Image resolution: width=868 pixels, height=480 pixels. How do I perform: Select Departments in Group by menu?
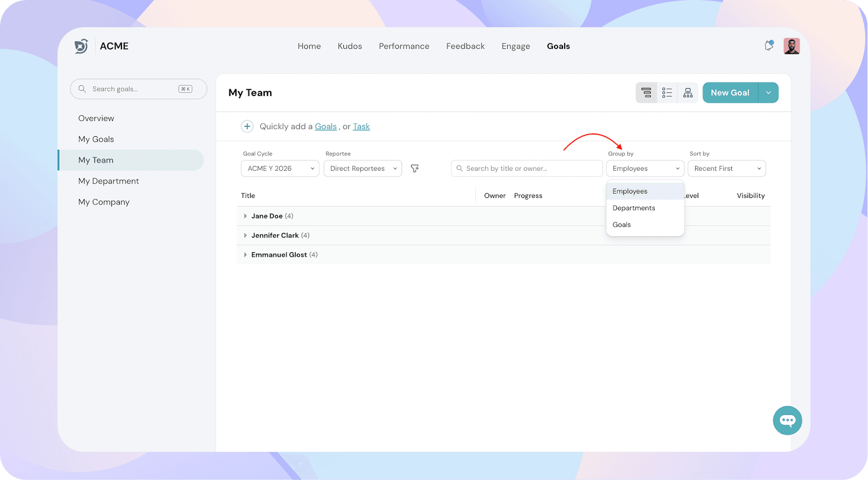[634, 208]
